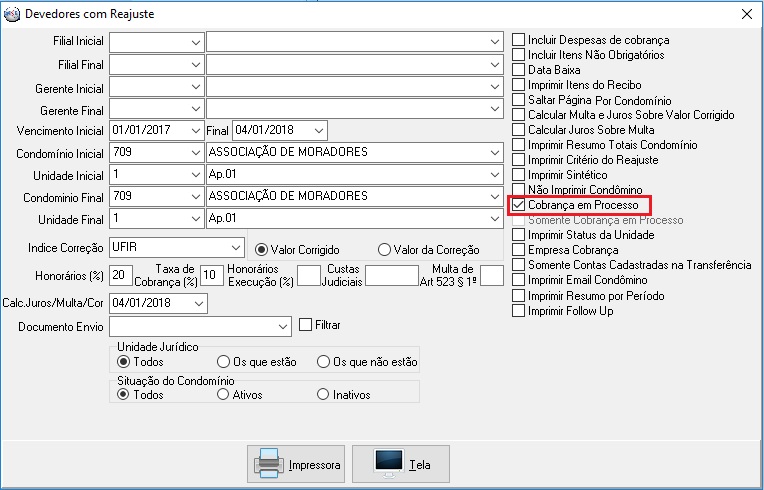Screen dimensions: 764x490
Task: Select Valor da Correção radio button
Action: (x=384, y=249)
